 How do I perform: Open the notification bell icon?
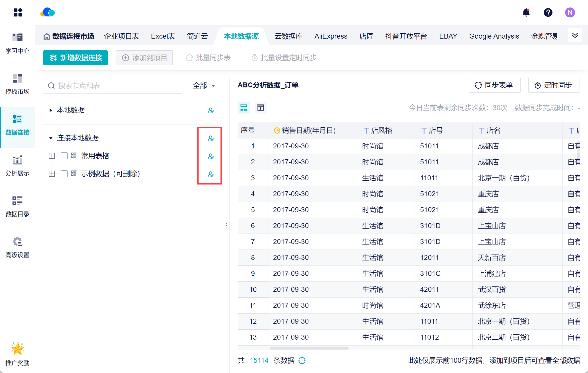526,12
